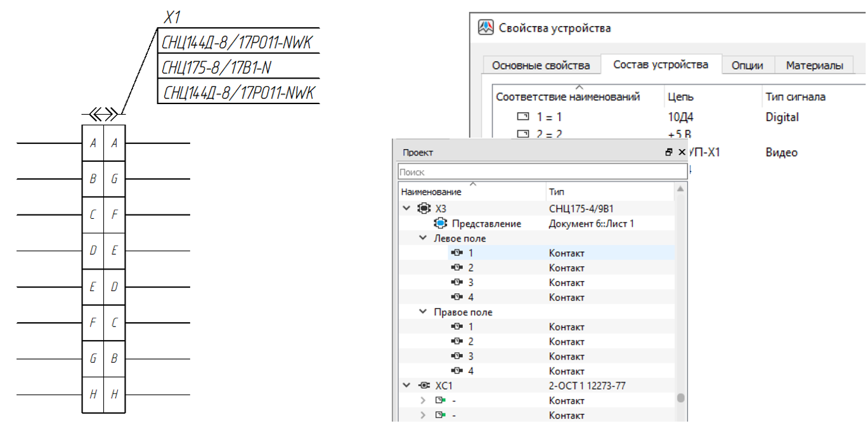The image size is (868, 425).
Task: Click the pin icon beside '1 = 1' row
Action: point(523,117)
